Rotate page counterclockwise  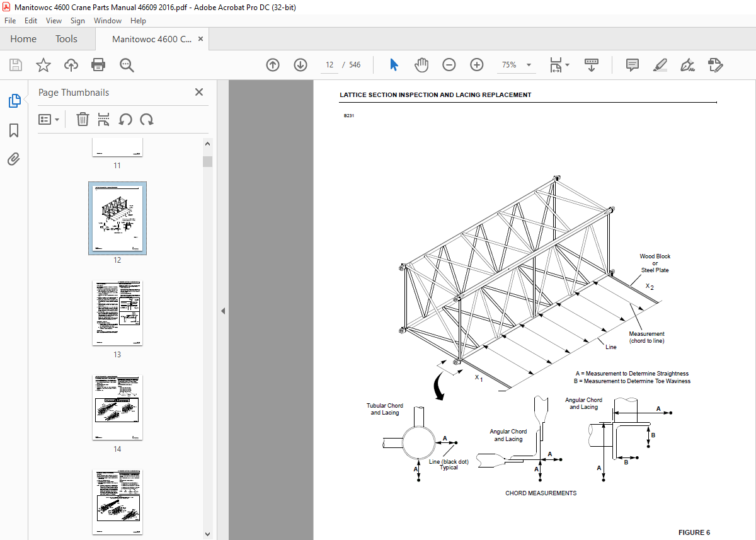click(x=125, y=119)
